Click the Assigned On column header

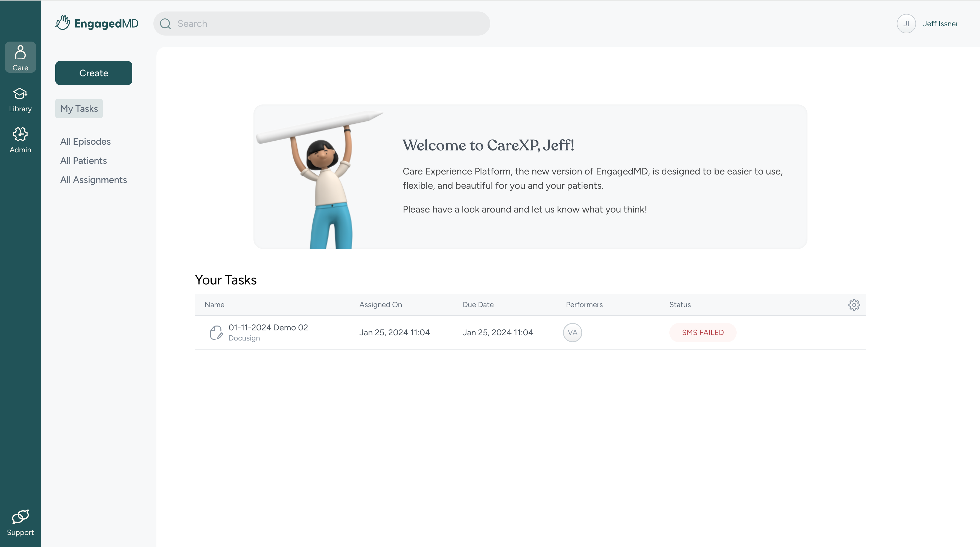pos(380,305)
